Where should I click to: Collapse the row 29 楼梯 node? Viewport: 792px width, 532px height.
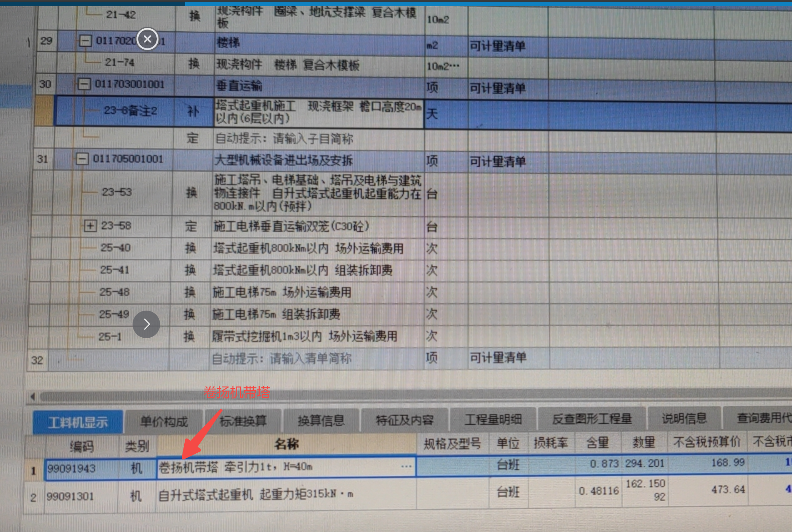pos(85,41)
